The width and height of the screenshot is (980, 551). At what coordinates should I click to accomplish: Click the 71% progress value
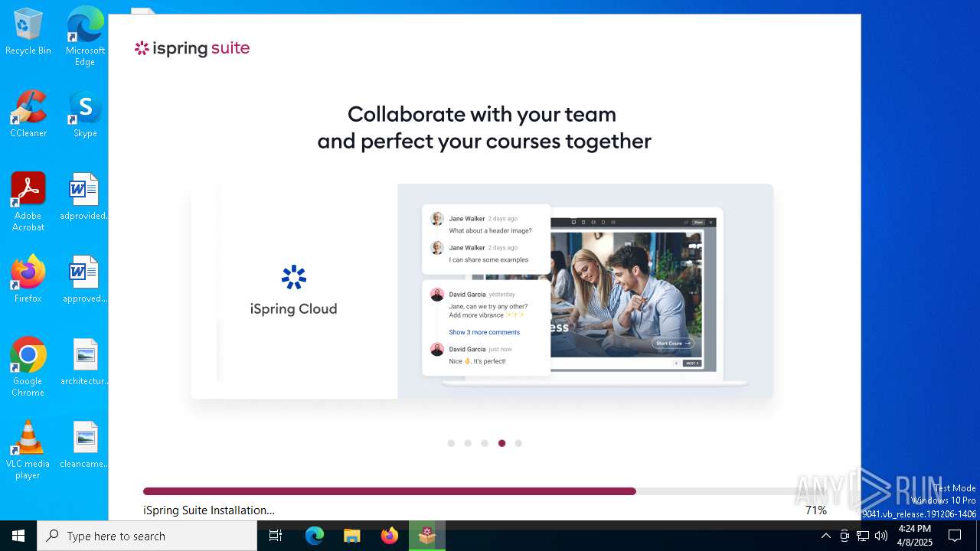(x=815, y=510)
